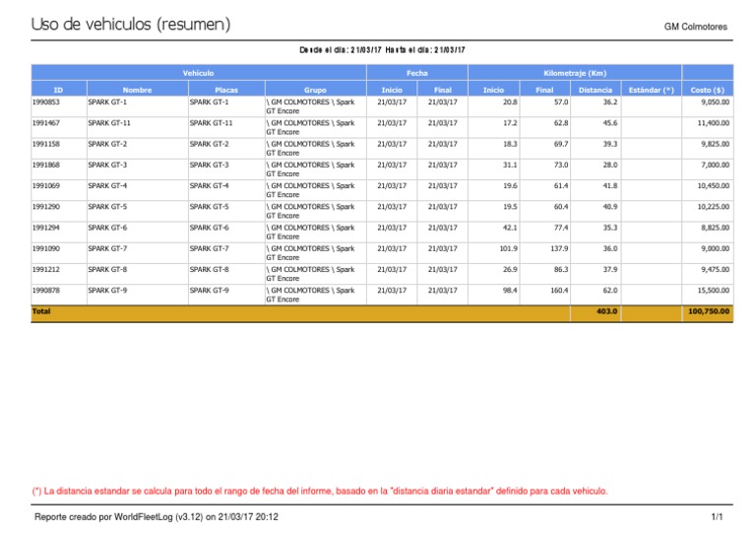Click cost value 8,825.00
Viewport: 756px width, 535px height.
[x=715, y=228]
